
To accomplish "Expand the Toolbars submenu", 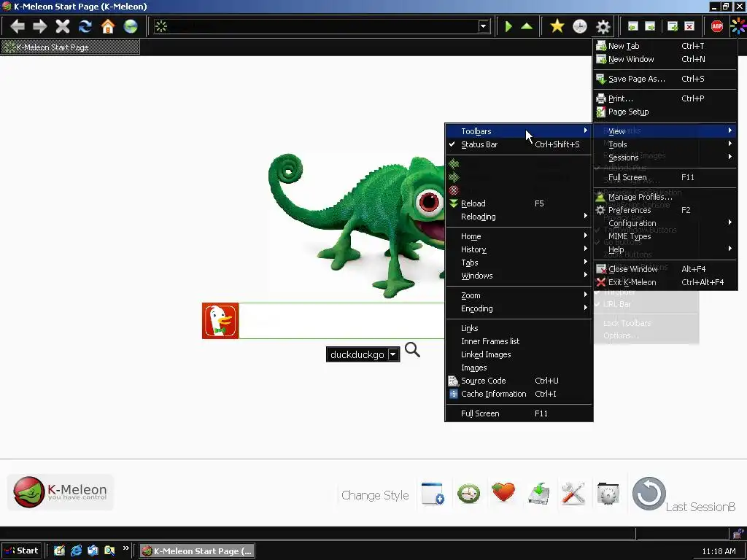I will pyautogui.click(x=519, y=131).
